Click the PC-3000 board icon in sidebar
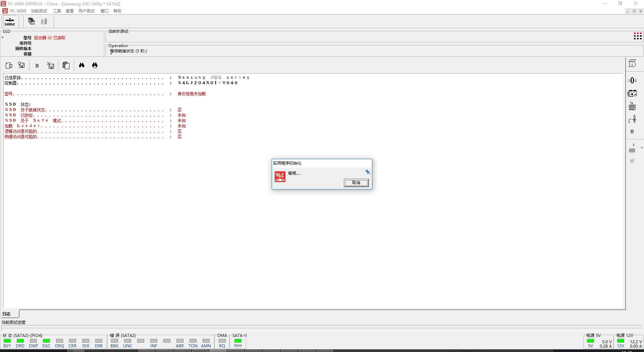644x352 pixels. [x=632, y=93]
